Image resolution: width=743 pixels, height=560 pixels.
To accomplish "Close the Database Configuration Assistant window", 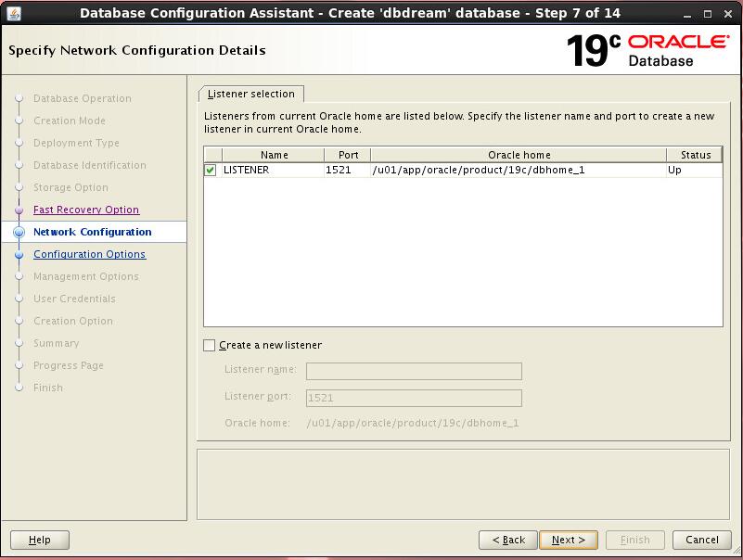I will [728, 13].
